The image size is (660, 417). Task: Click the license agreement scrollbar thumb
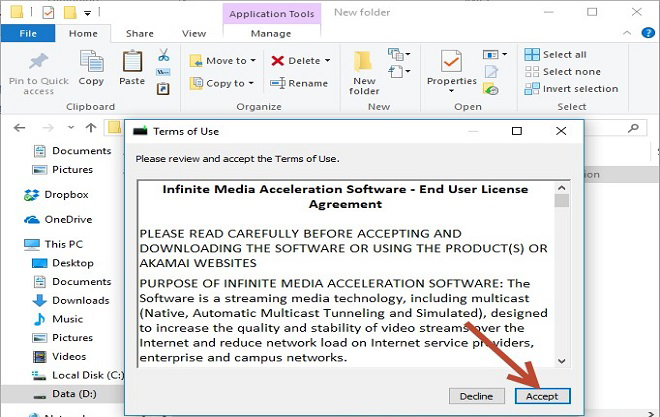point(562,201)
